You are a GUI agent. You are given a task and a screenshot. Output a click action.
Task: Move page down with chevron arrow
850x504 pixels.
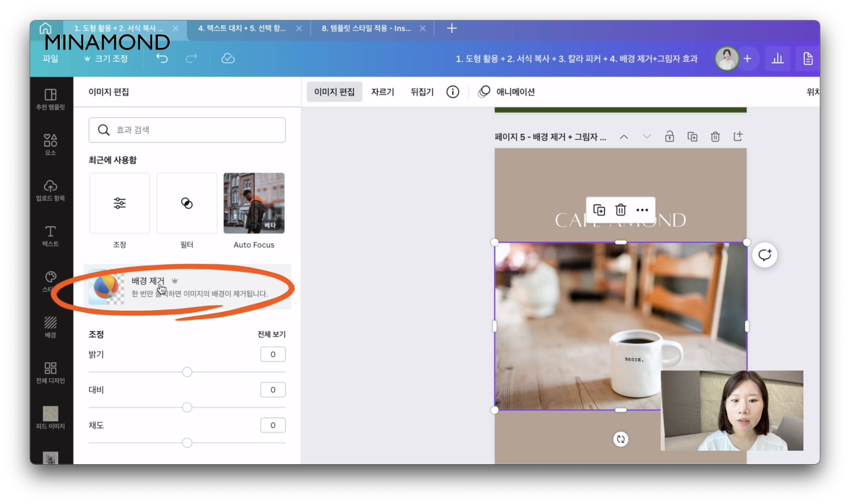tap(646, 137)
